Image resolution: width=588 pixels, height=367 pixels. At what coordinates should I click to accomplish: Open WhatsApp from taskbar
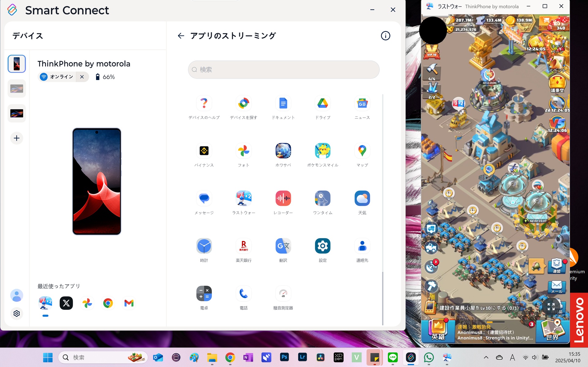tap(429, 357)
